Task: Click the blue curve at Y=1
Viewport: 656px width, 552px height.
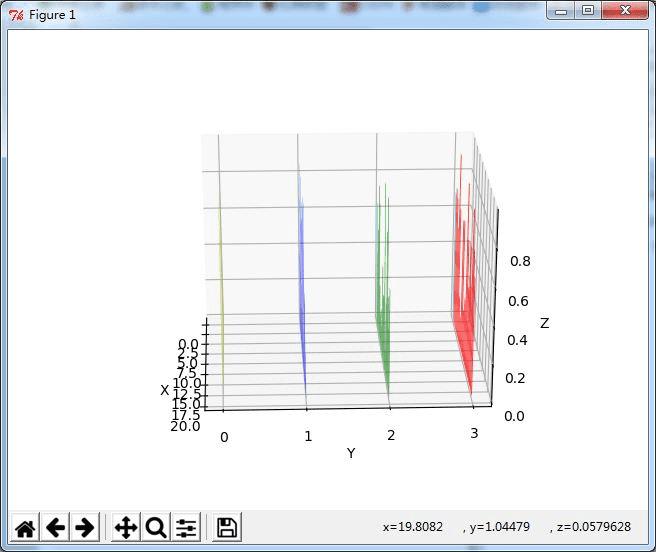Action: (x=302, y=293)
